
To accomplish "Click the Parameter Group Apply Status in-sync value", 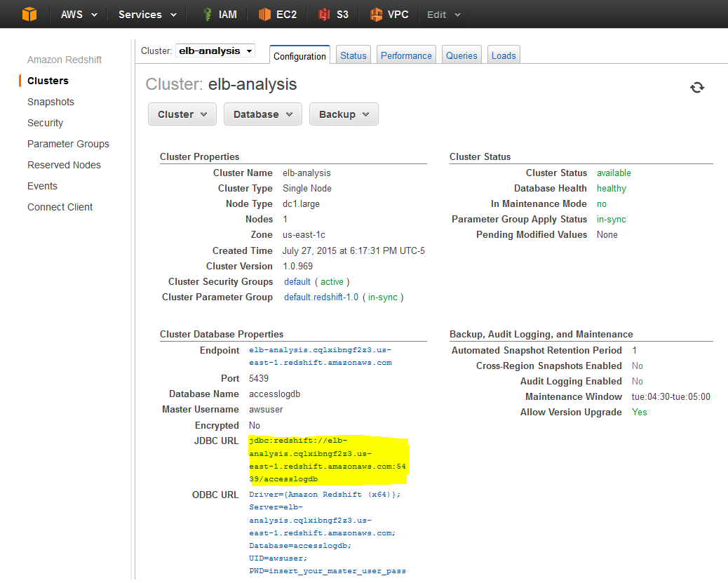I will click(611, 220).
